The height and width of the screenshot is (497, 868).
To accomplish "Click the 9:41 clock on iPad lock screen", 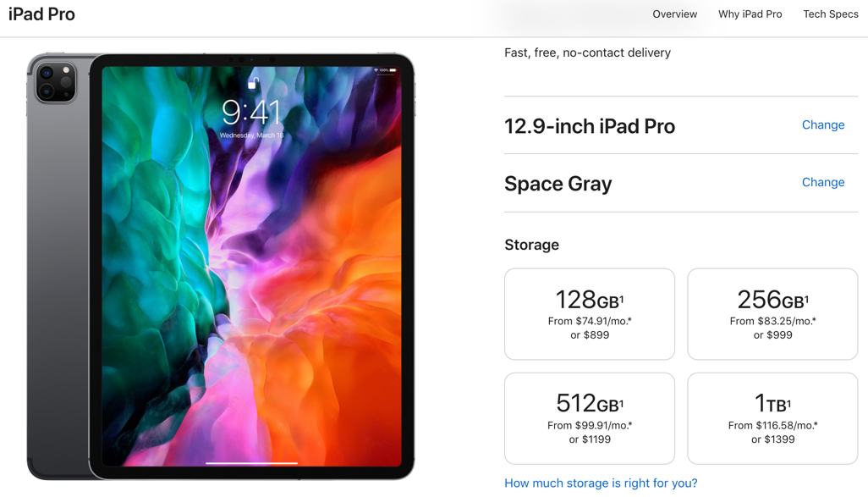I will coord(250,113).
